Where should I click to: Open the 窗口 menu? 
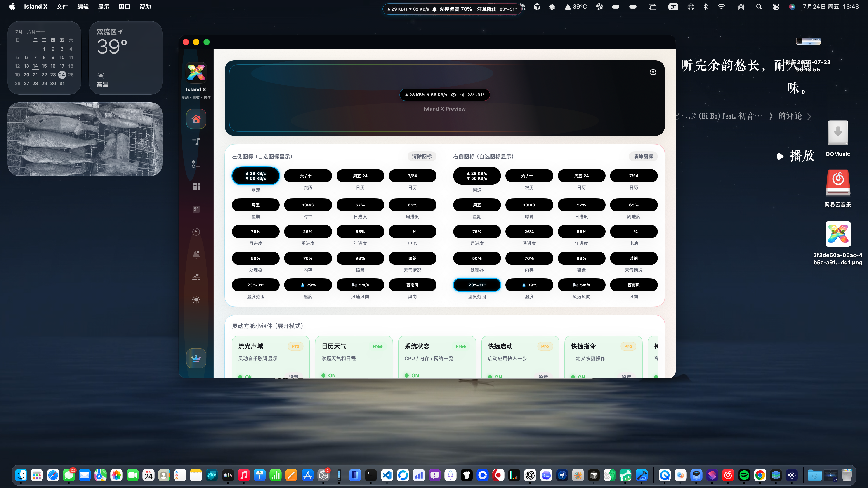[x=124, y=7]
